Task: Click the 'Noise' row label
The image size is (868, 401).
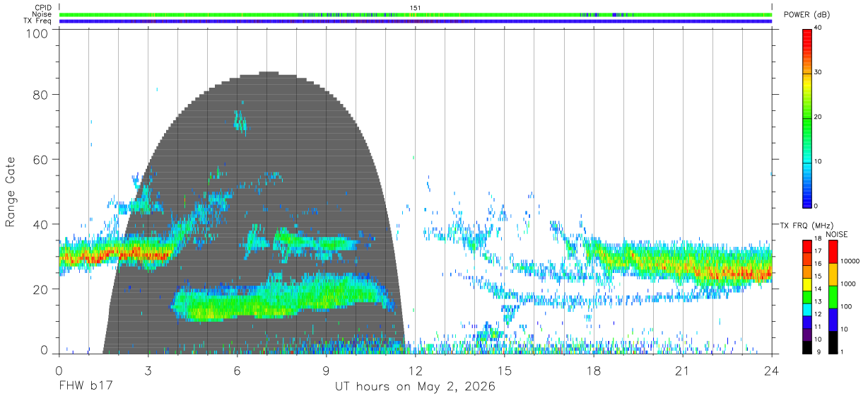Action: click(42, 14)
